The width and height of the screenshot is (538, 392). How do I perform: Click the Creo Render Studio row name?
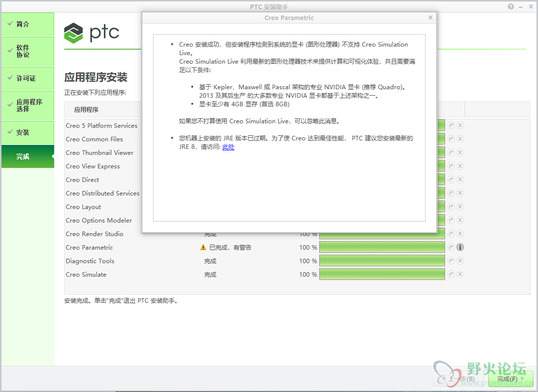click(95, 234)
